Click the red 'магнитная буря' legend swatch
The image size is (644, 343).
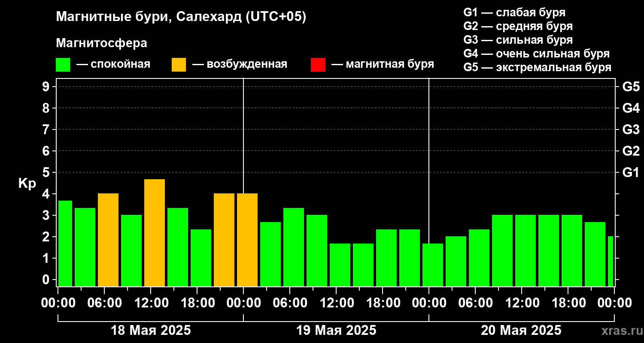pos(318,65)
